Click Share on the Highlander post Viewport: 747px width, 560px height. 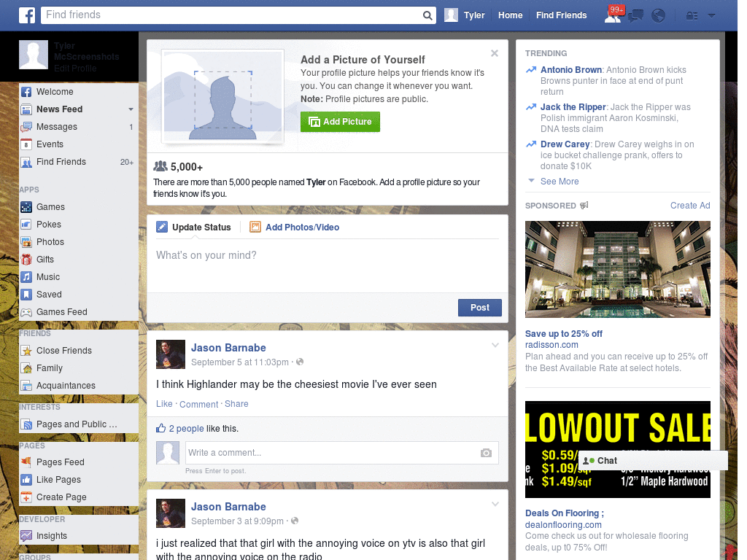pyautogui.click(x=236, y=404)
